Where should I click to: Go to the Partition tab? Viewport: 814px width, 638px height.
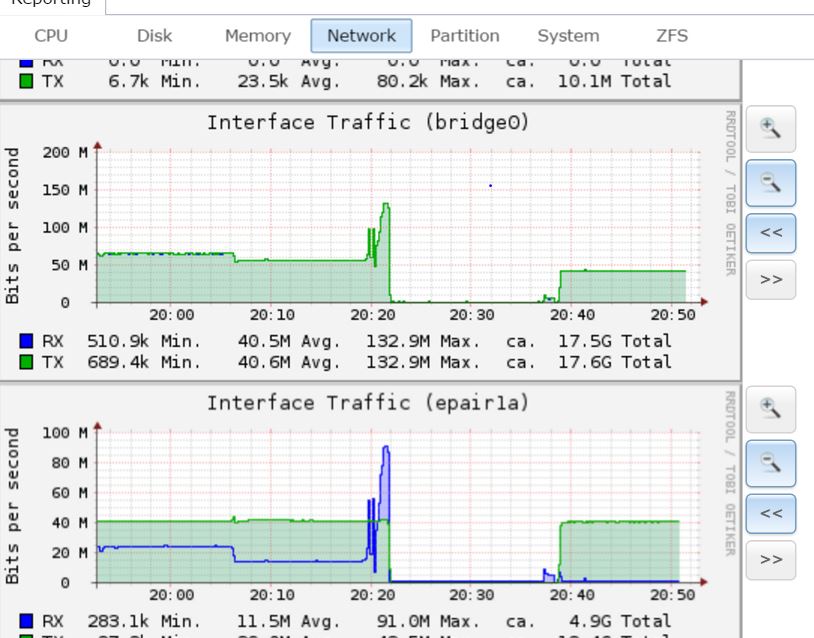[465, 36]
